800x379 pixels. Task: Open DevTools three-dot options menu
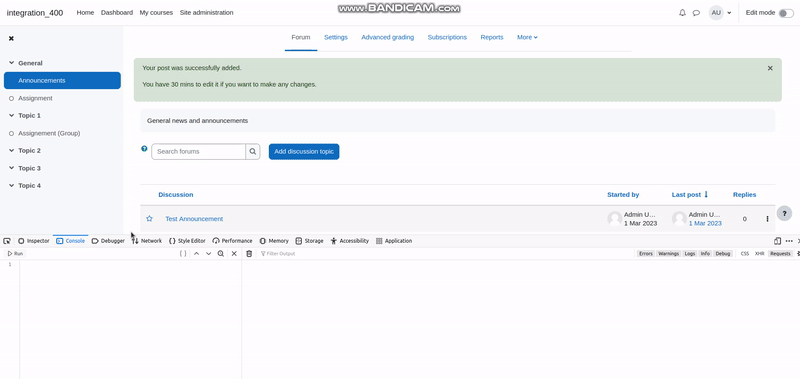coord(789,241)
